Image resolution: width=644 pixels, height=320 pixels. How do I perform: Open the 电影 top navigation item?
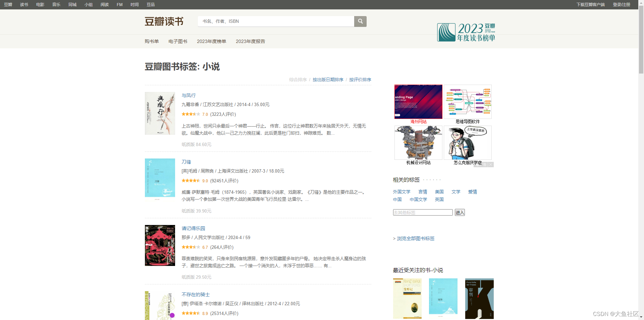click(40, 5)
